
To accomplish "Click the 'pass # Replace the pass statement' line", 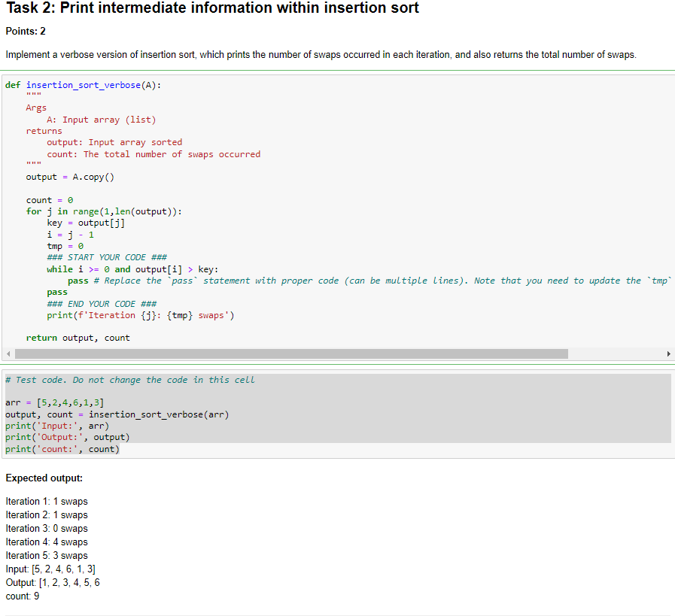I will coord(369,281).
